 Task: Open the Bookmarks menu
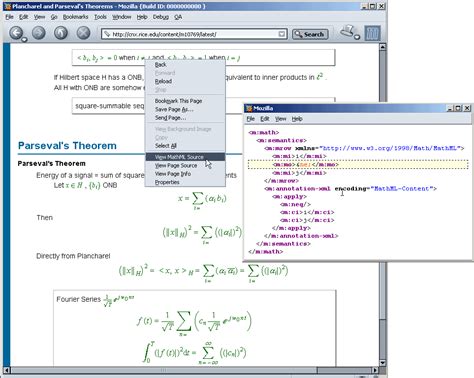[x=75, y=17]
